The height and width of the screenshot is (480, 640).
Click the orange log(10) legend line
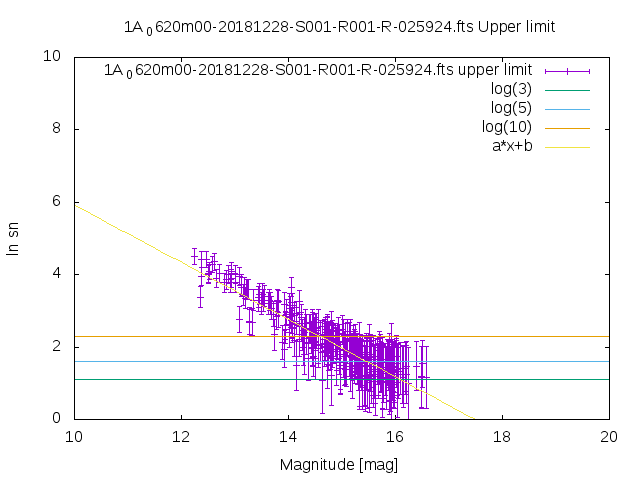click(x=567, y=128)
